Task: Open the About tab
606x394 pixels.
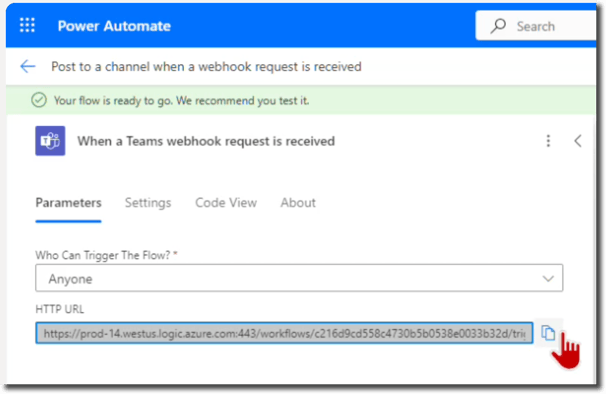Action: (x=298, y=203)
